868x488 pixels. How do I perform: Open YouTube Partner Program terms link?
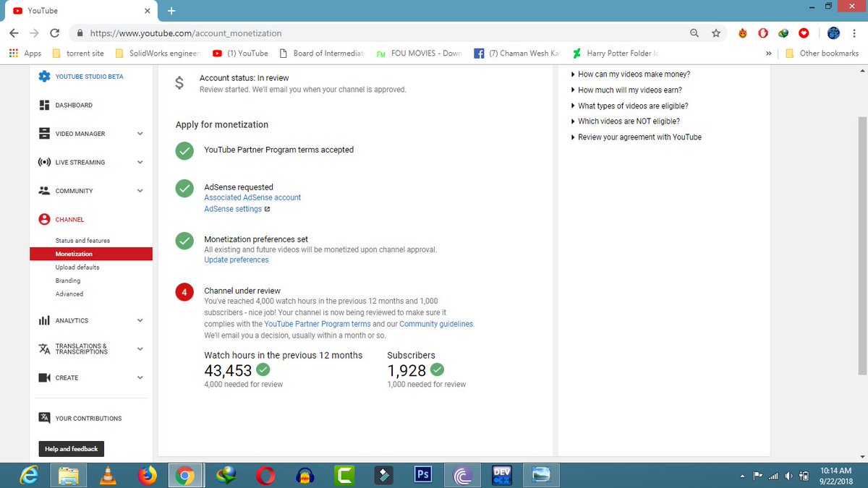pyautogui.click(x=318, y=324)
